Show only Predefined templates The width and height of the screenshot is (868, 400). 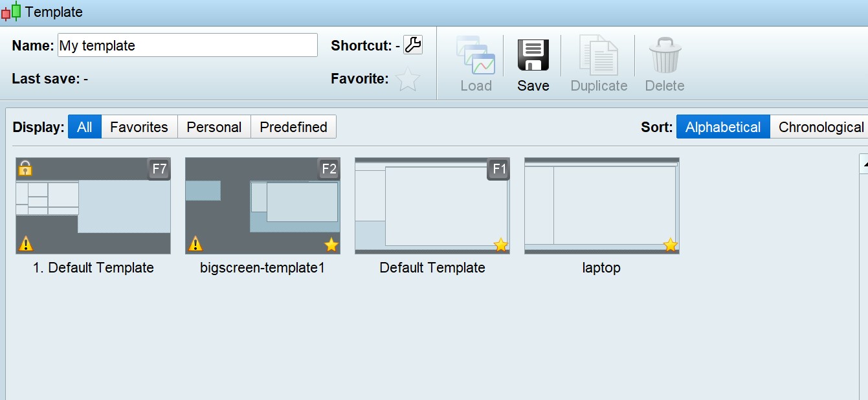tap(293, 127)
